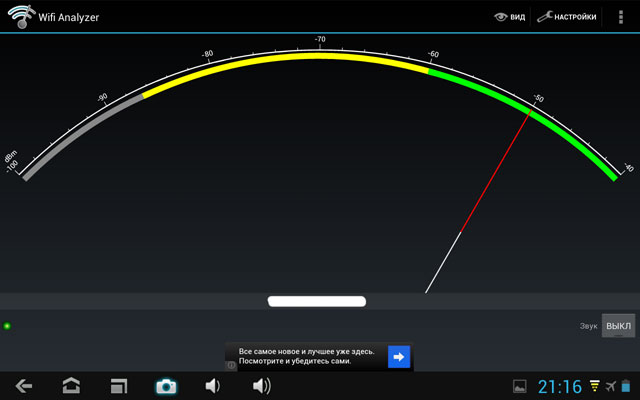Screen dimensions: 640x400
Task: Tap the white network name bar
Action: point(317,301)
